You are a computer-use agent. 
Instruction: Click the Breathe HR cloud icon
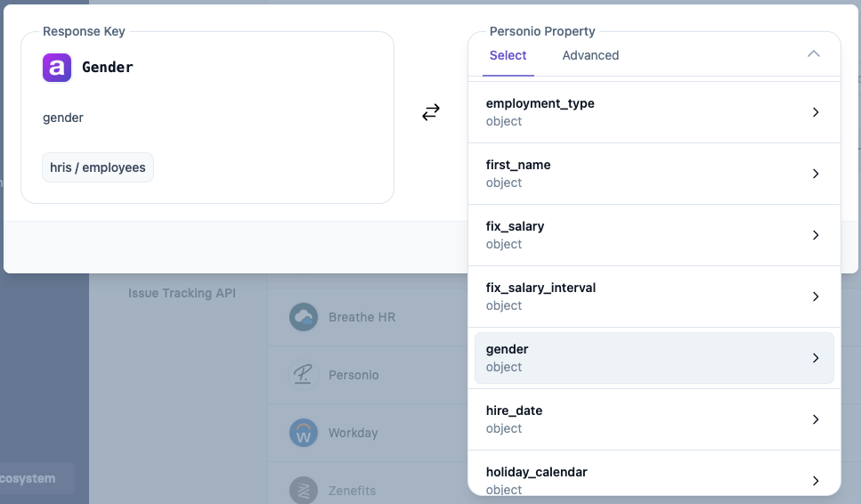pyautogui.click(x=304, y=317)
